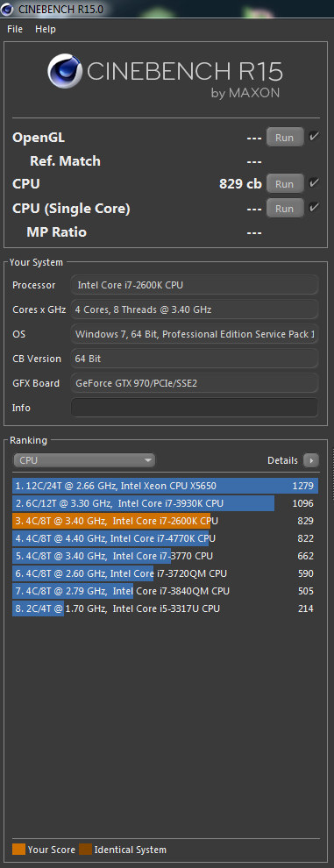Select the Xeon CPU X5650 ranking row
Viewport: 334px width, 868px height.
165,486
